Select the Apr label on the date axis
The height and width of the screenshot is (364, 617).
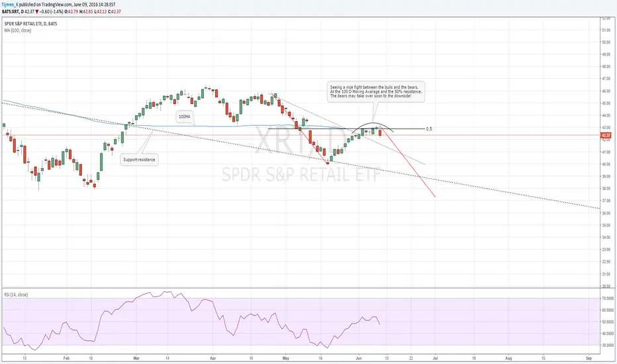pyautogui.click(x=213, y=358)
